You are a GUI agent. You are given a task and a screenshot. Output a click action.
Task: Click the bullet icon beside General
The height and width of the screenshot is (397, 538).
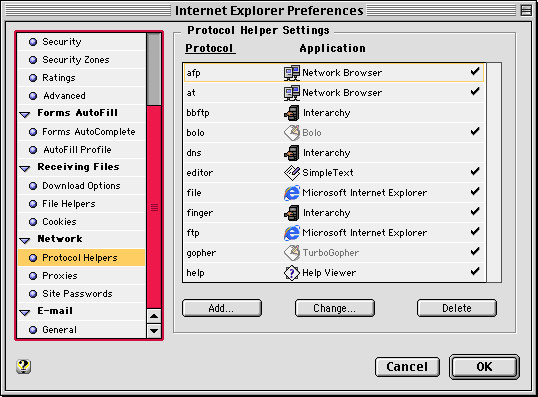point(33,330)
